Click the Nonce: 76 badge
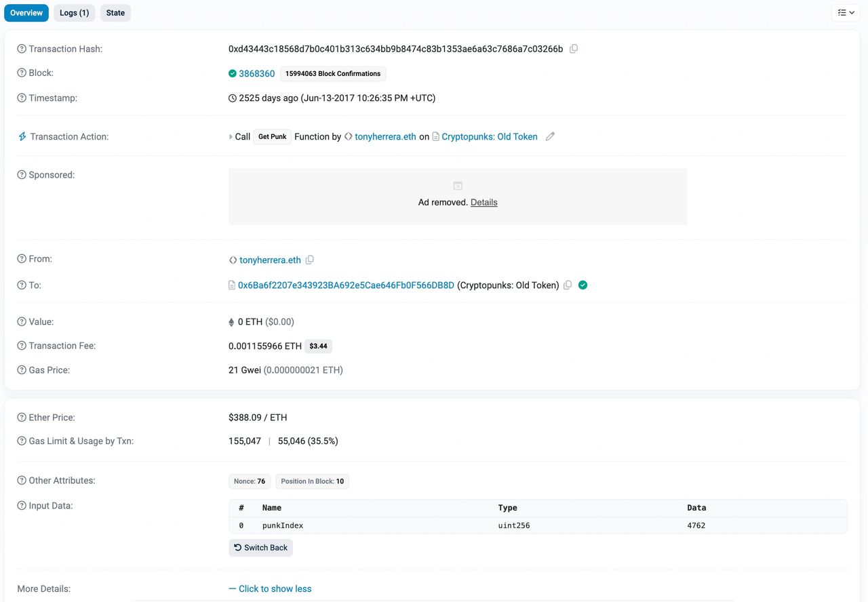Viewport: 868px width, 602px height. point(250,481)
